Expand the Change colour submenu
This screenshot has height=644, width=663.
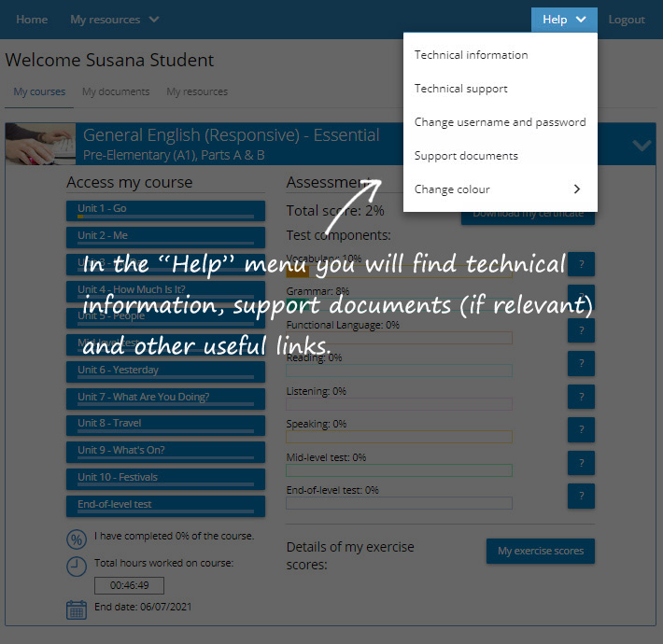click(x=500, y=189)
